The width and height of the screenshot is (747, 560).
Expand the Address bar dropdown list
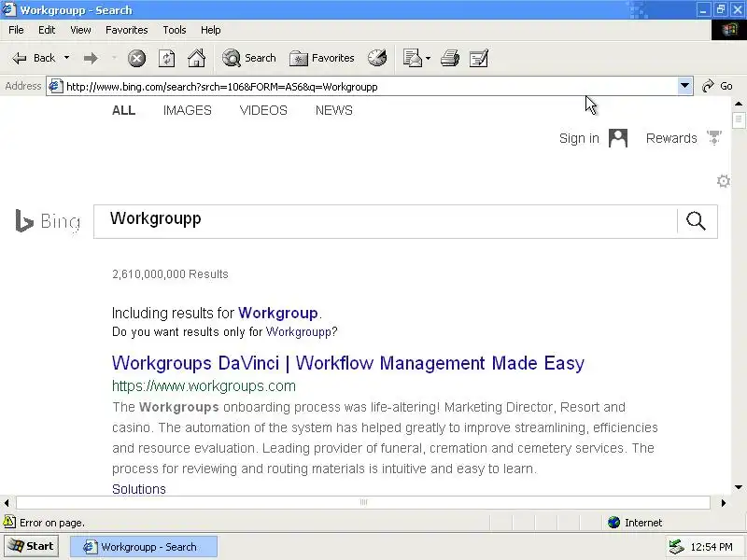pyautogui.click(x=684, y=86)
